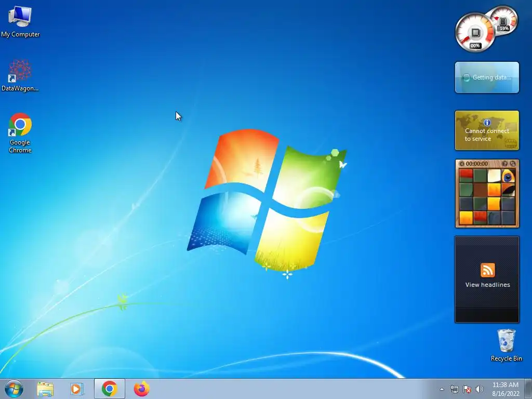Switch to Chrome on the taskbar
Screen dimensions: 532x399
coord(109,389)
